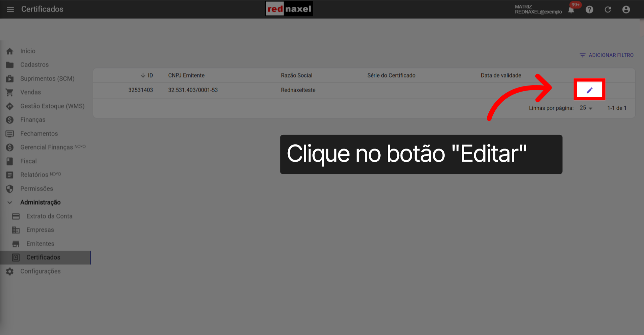Click the rednaxel logo

point(289,9)
